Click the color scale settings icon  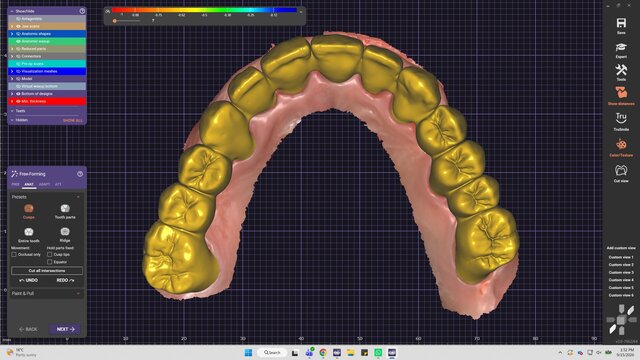pos(108,11)
